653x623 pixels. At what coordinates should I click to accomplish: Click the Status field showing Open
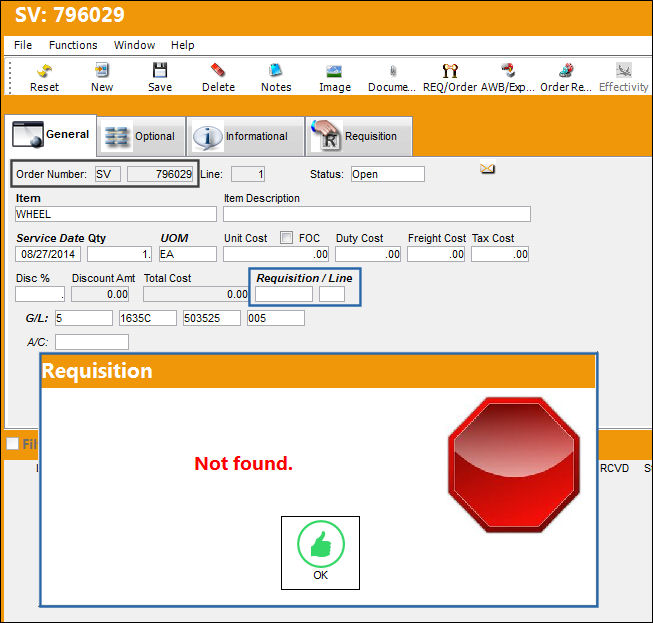tap(388, 174)
